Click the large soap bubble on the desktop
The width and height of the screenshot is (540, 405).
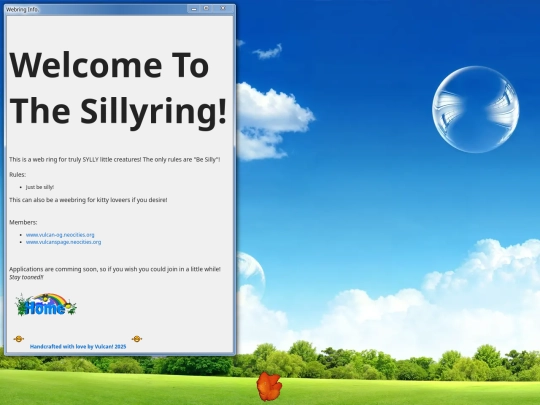476,110
